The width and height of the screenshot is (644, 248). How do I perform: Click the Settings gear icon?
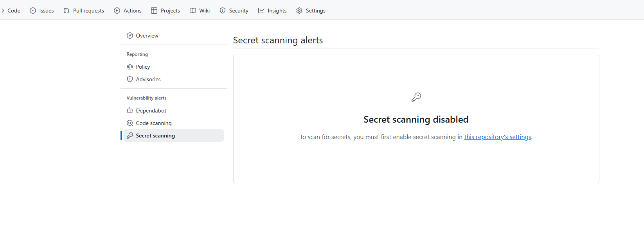click(x=299, y=11)
